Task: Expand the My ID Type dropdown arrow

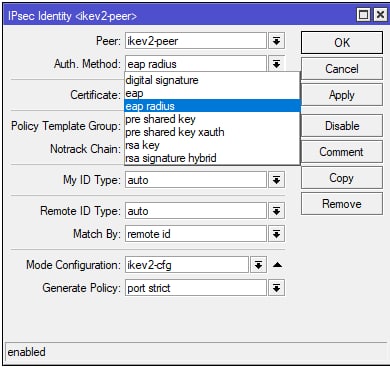Action: [x=276, y=180]
